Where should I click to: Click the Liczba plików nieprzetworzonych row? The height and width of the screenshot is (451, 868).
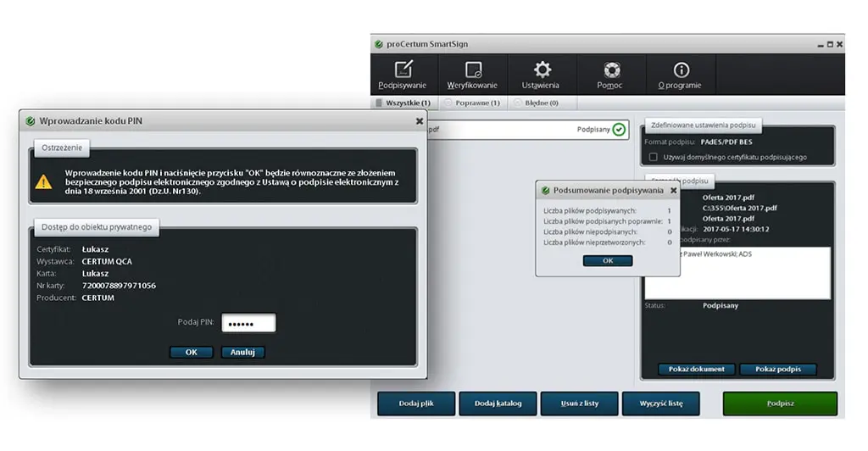pyautogui.click(x=607, y=242)
